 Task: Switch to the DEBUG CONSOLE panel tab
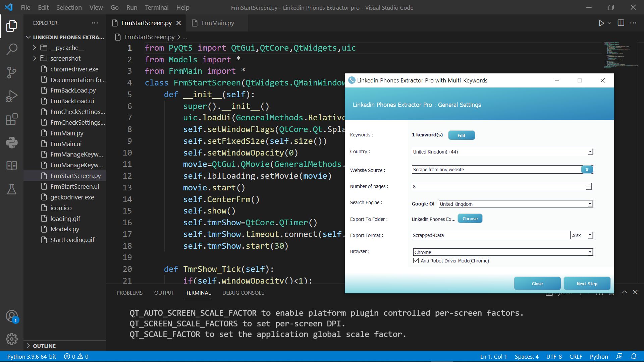[x=243, y=293]
